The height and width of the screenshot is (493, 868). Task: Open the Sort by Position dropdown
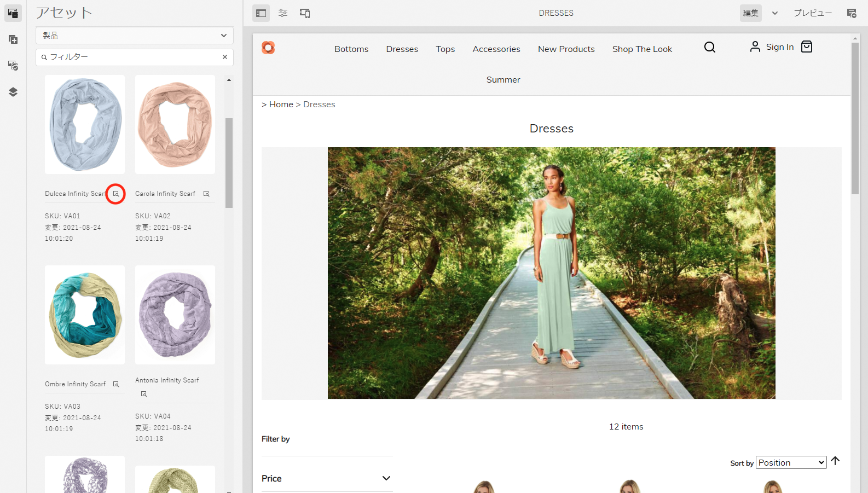pyautogui.click(x=791, y=463)
